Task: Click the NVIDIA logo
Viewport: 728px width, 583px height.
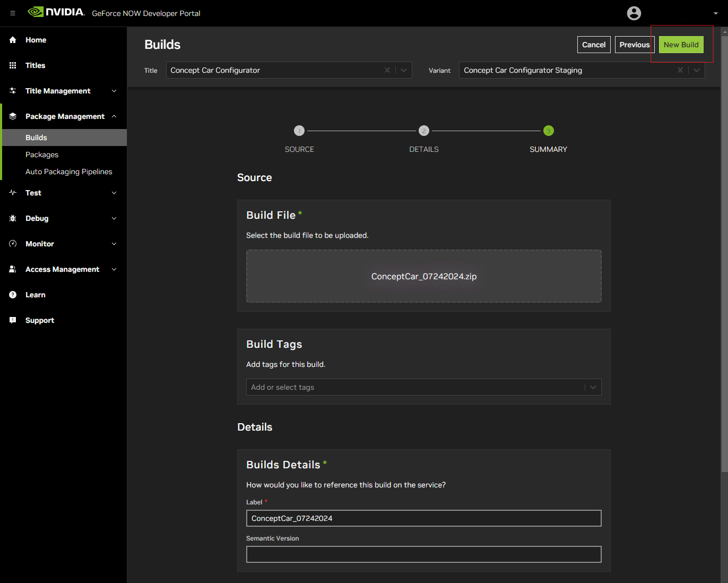Action: 56,12
